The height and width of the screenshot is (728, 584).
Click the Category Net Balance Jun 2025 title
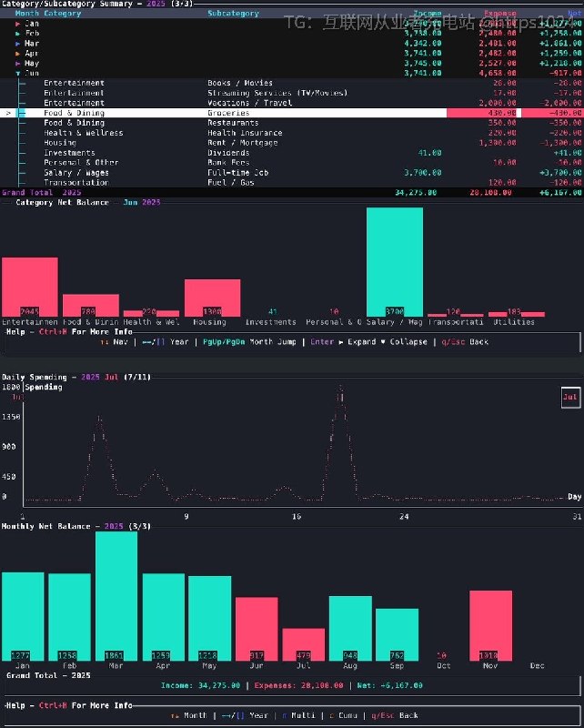[88, 203]
